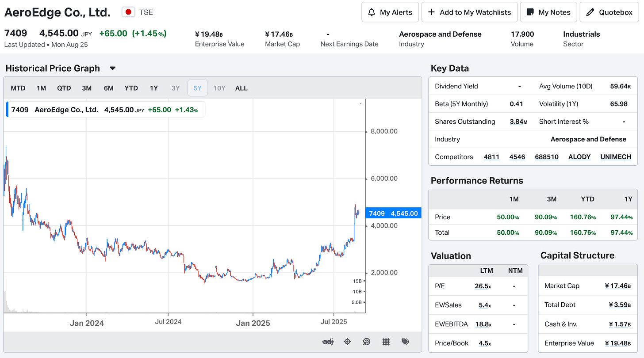Click the Dividend Yield row label

coord(456,86)
